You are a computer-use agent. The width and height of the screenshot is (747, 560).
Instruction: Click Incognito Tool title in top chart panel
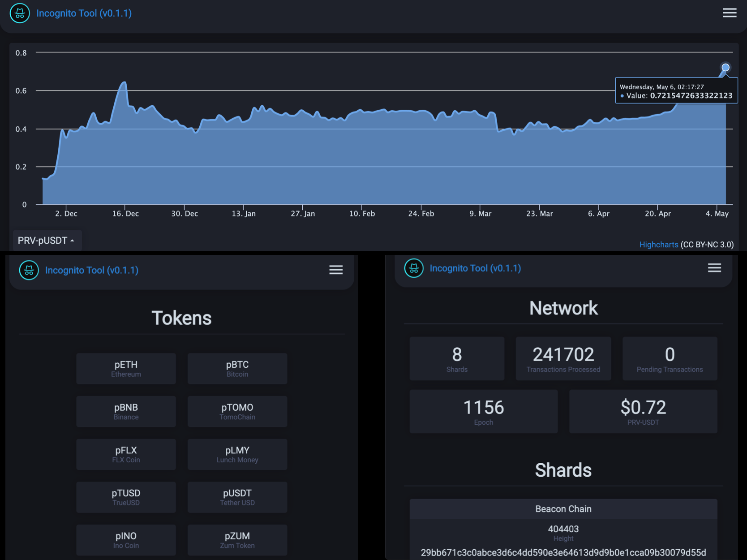(x=84, y=13)
